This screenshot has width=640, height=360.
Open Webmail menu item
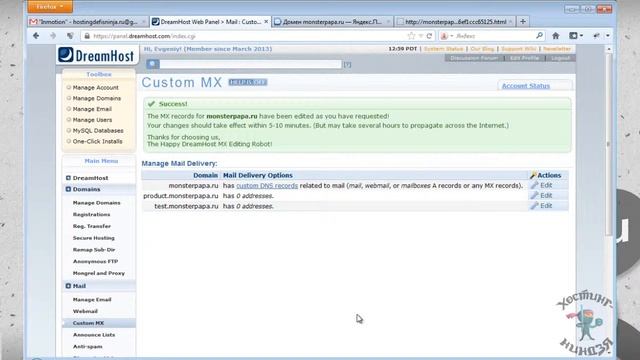85,311
